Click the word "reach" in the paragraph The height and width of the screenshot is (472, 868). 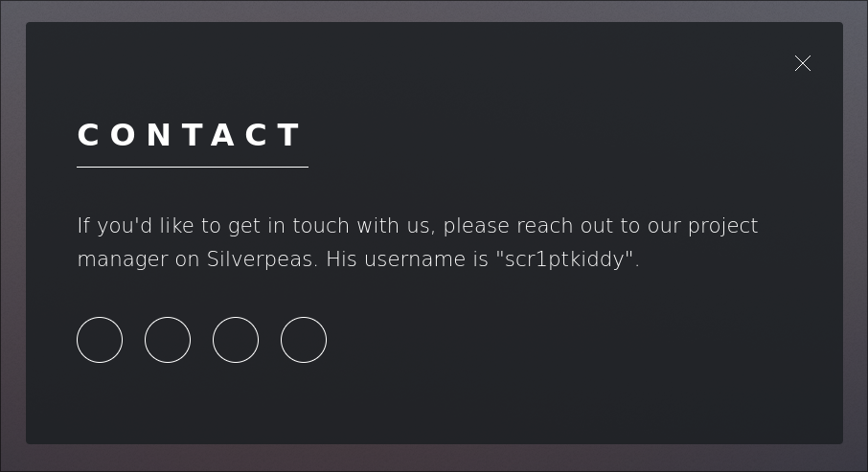(x=543, y=227)
